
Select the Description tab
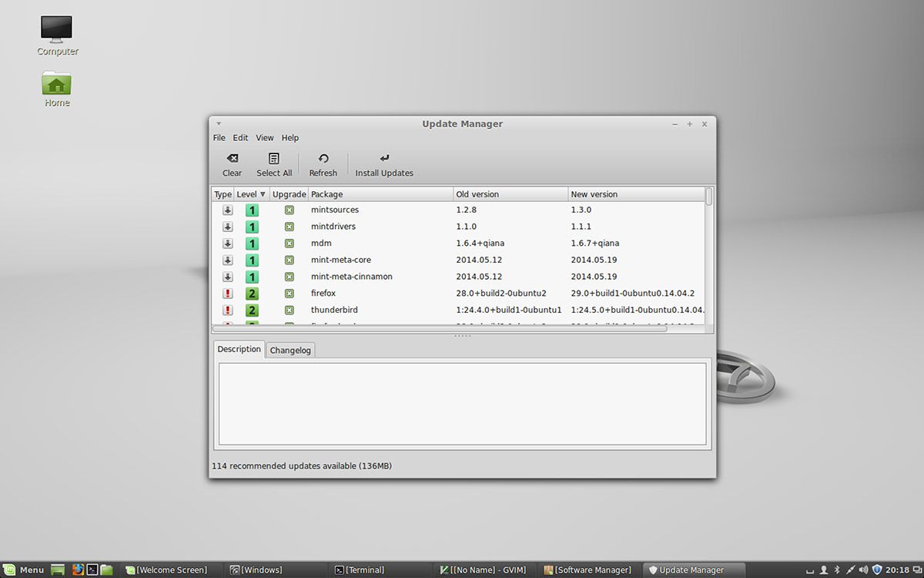[x=239, y=349]
